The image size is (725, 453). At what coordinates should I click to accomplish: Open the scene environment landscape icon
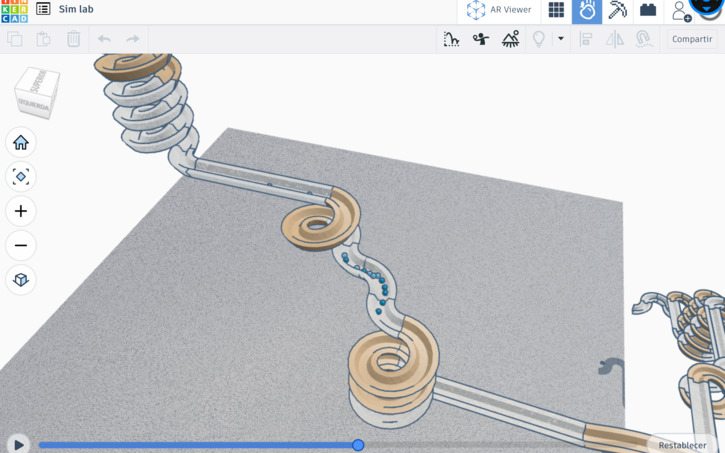pyautogui.click(x=510, y=39)
